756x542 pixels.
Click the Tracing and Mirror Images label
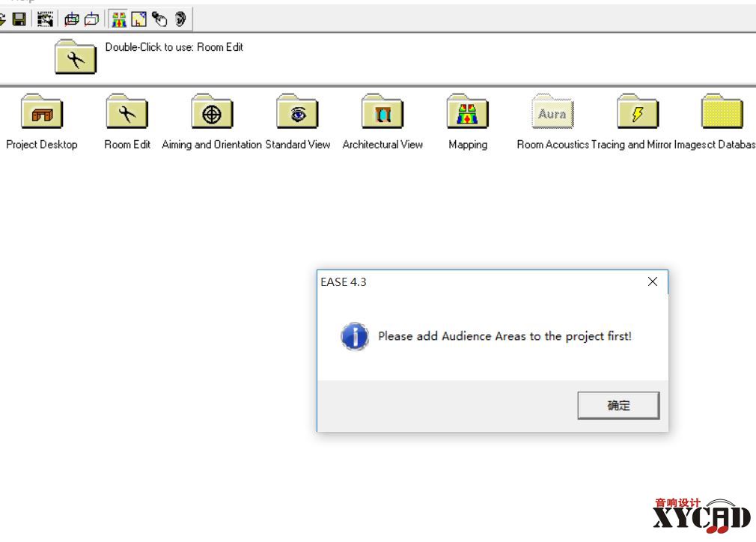pyautogui.click(x=647, y=144)
